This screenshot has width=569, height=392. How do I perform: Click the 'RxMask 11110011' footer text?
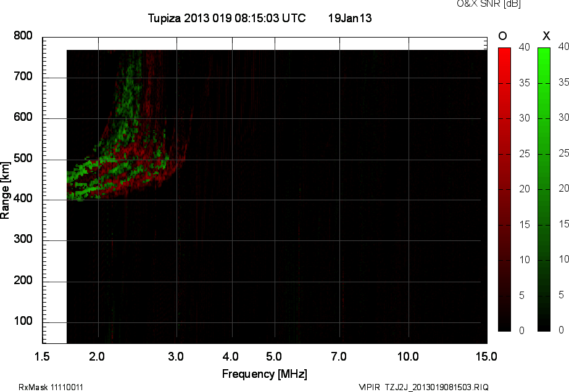(x=51, y=387)
